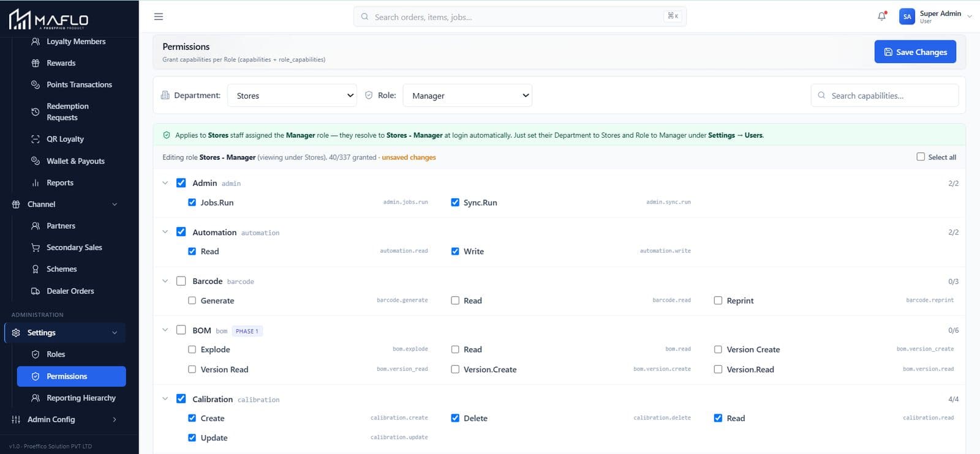Image resolution: width=980 pixels, height=454 pixels.
Task: Click the calibration.update capability code
Action: click(x=399, y=437)
